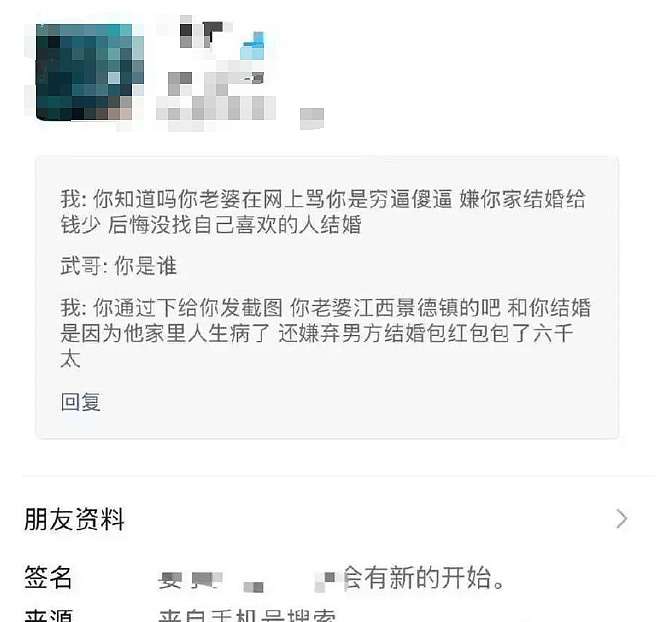Click small blurred tag right of region line
This screenshot has width=665, height=622.
pyautogui.click(x=312, y=117)
